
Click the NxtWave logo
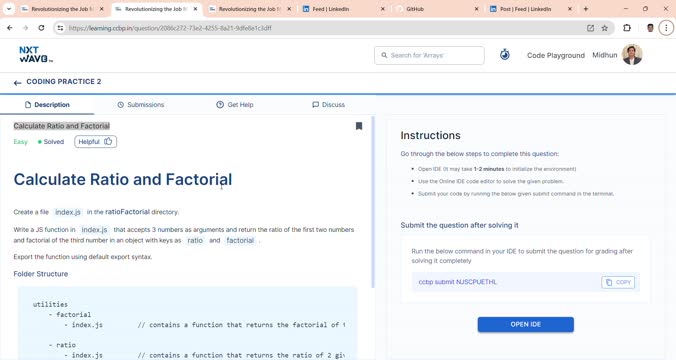36,55
